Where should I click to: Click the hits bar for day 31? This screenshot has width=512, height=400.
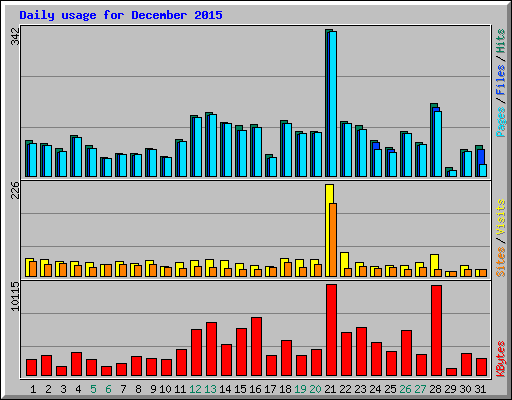478,161
